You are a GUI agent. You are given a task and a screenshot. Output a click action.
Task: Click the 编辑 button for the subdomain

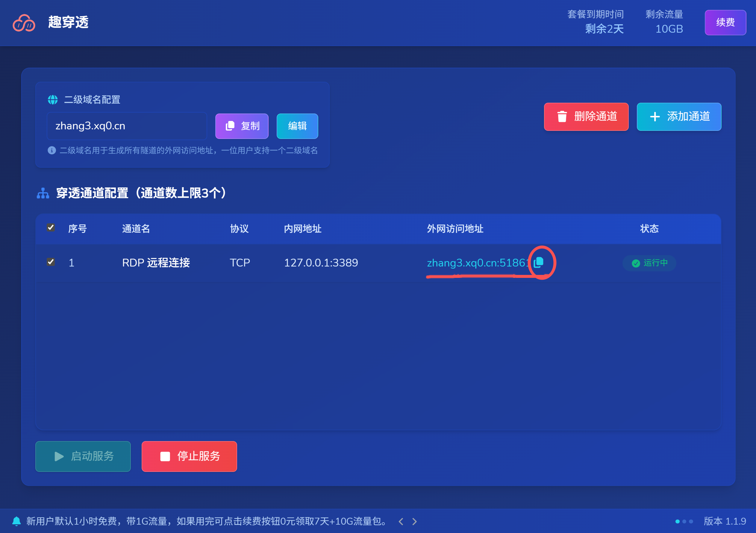click(x=297, y=126)
